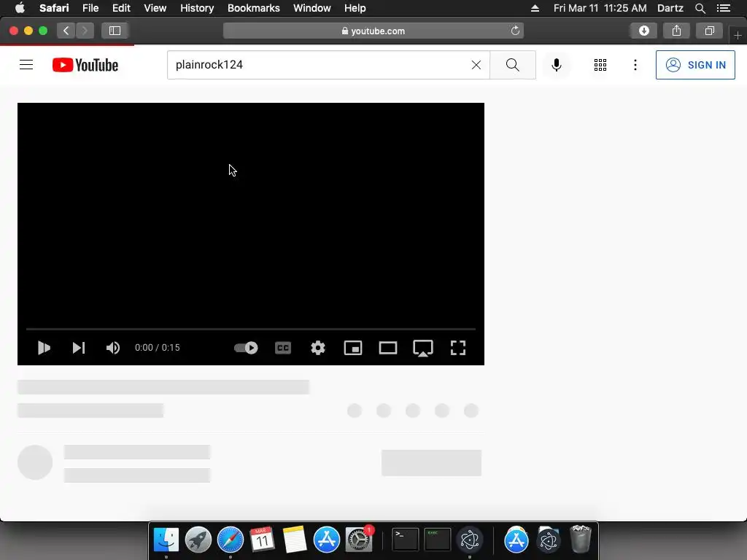Open the View menu
The image size is (747, 560).
155,8
